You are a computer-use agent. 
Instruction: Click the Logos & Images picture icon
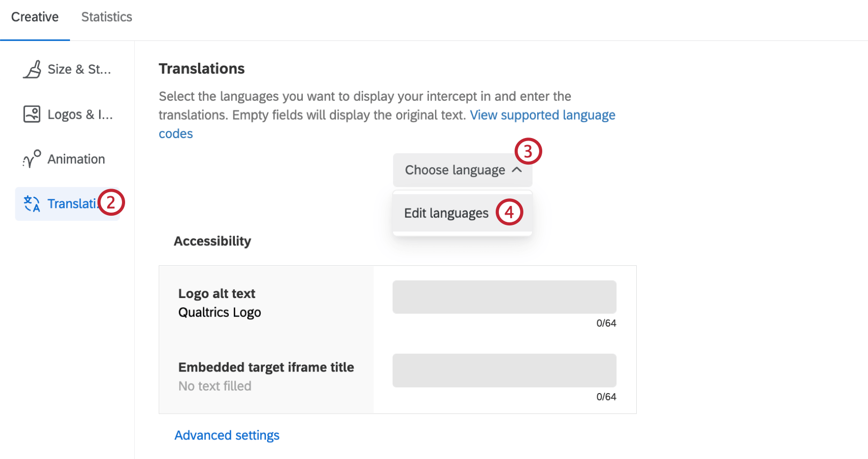click(32, 114)
